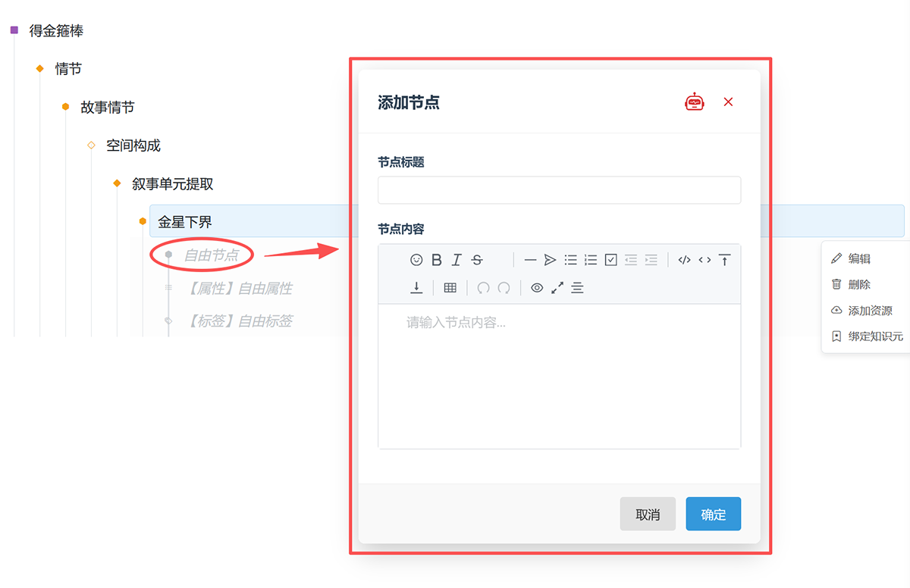Image resolution: width=910 pixels, height=588 pixels.
Task: Confirm with the 确定 button
Action: coord(714,514)
